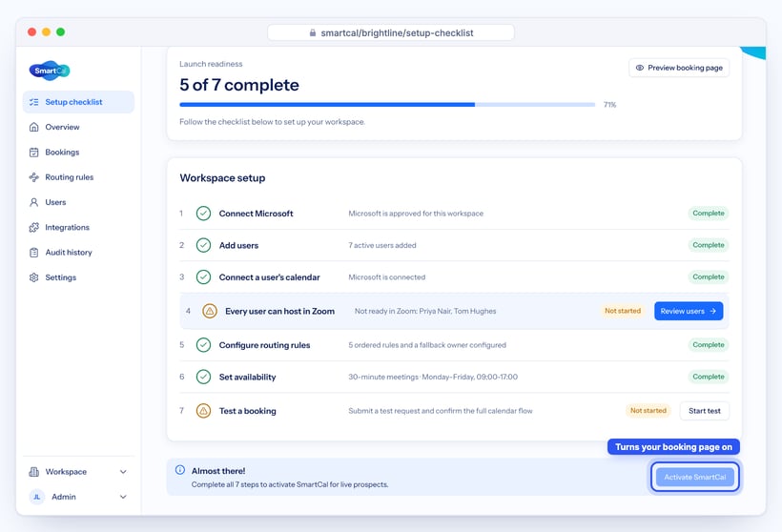Viewport: 782px width, 532px height.
Task: Click the Connect Microsoft step title
Action: tap(256, 214)
